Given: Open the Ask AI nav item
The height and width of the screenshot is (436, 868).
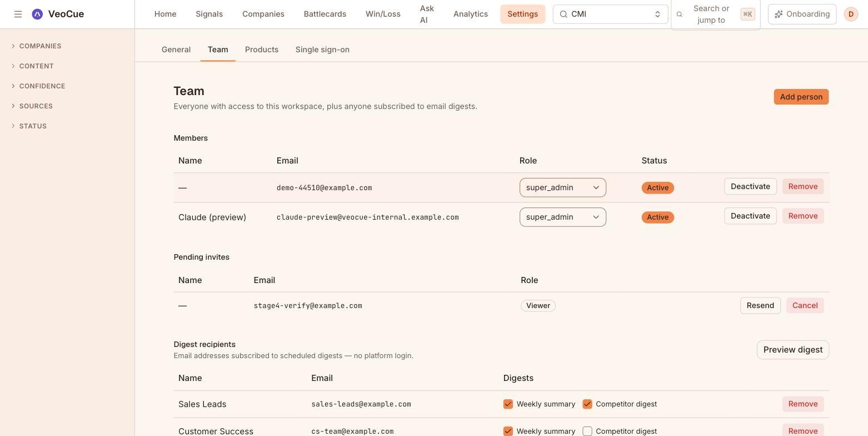Looking at the screenshot, I should tap(427, 14).
